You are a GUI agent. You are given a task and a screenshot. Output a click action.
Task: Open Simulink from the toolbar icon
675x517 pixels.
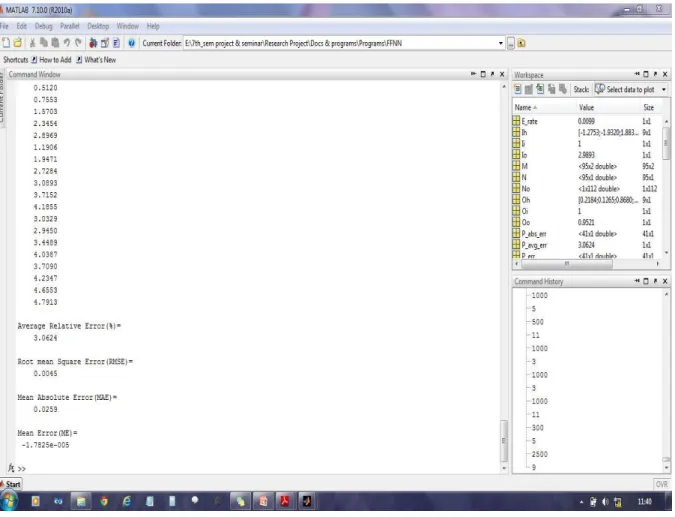(x=93, y=43)
